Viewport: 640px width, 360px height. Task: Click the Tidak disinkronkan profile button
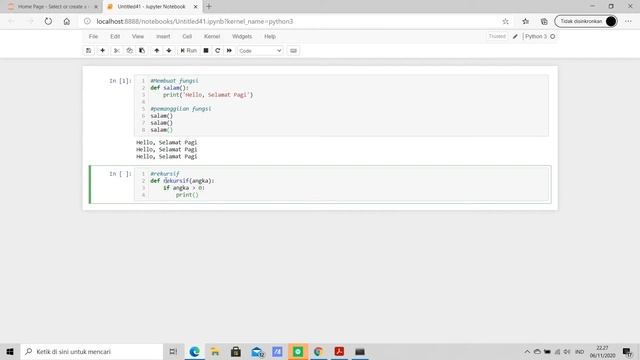point(586,21)
